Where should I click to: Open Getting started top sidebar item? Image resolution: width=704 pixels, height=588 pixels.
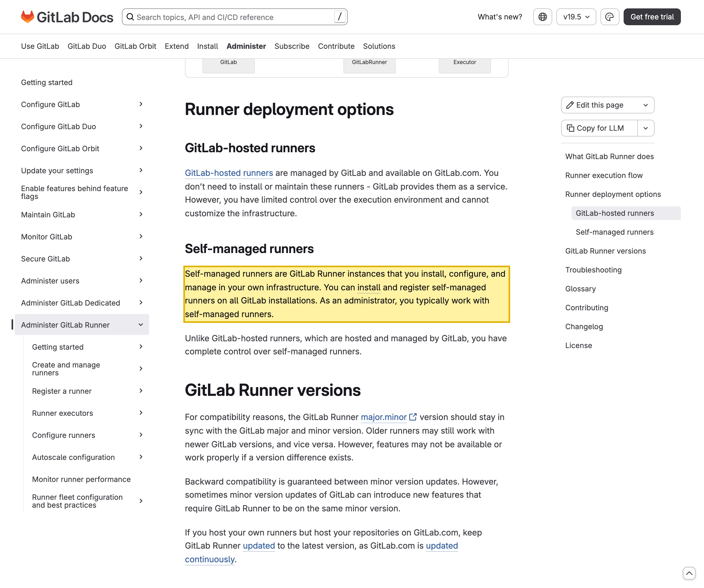point(46,82)
